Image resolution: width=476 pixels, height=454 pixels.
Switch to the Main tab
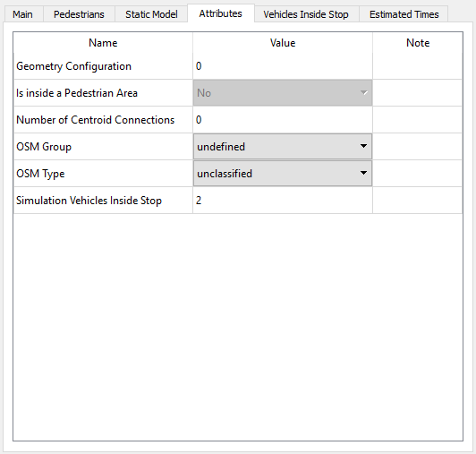click(x=22, y=14)
